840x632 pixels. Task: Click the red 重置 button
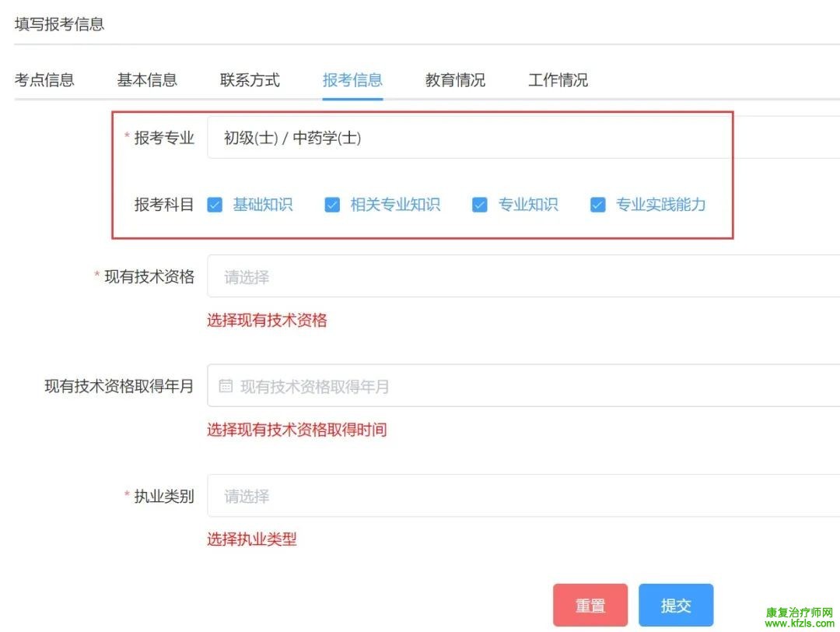pyautogui.click(x=590, y=606)
